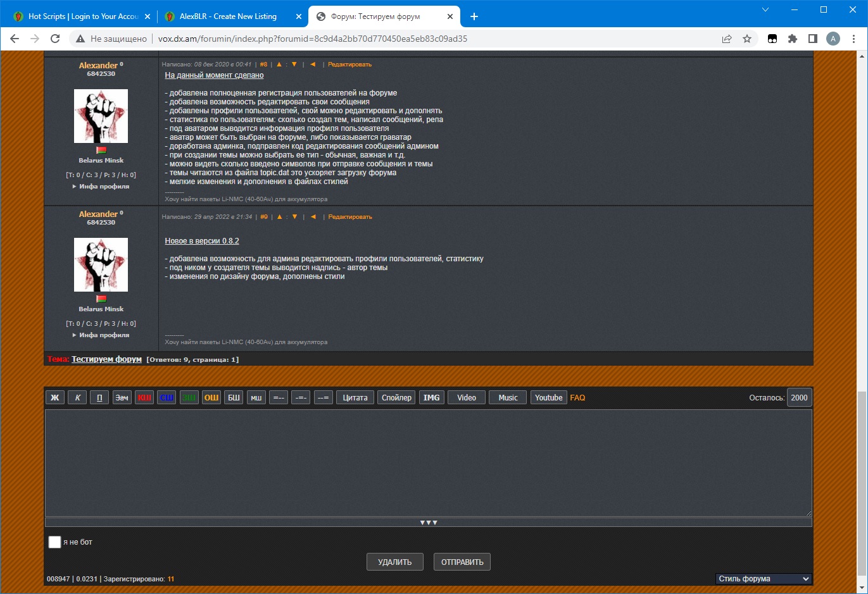This screenshot has width=868, height=594.
Task: Click the italic К formatting button
Action: coord(77,398)
